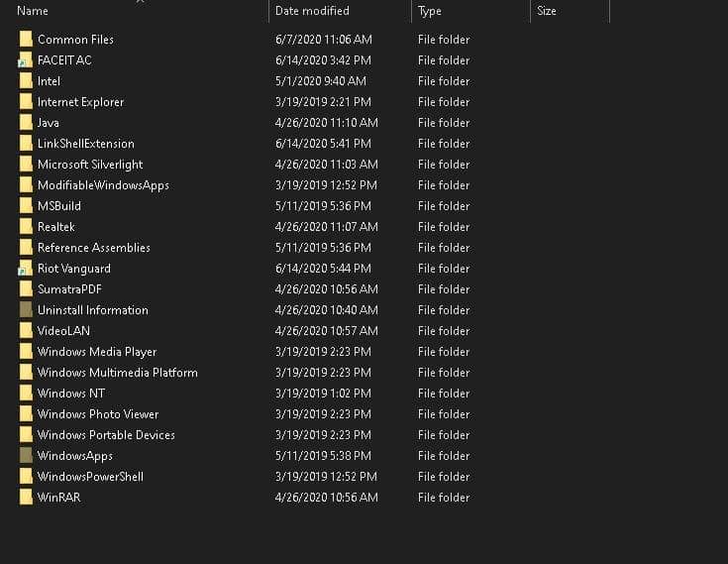728x564 pixels.
Task: Click the WindowsPowerShell folder icon
Action: pyautogui.click(x=26, y=476)
